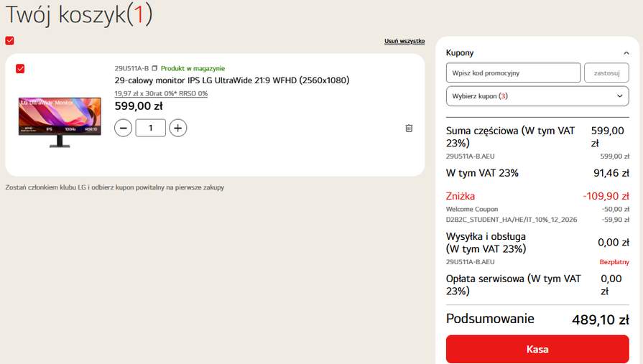
Task: Click the -59,90 zł coupon amount
Action: point(615,220)
